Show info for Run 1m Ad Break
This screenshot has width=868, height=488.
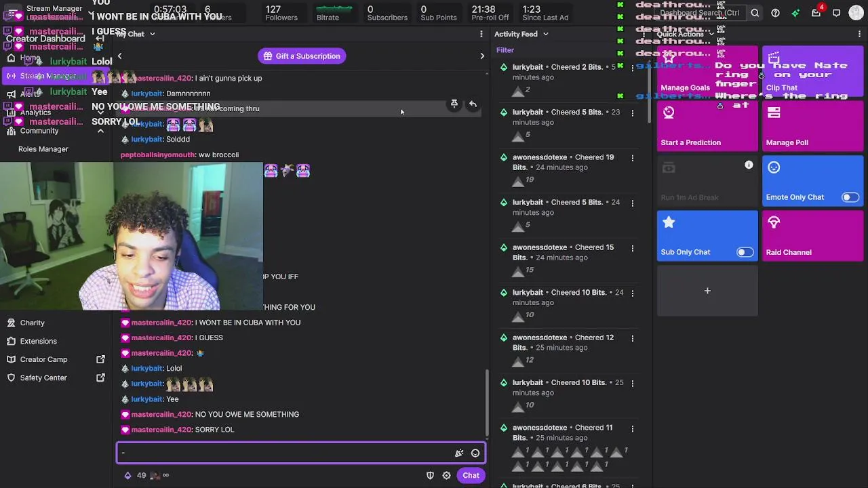(749, 165)
